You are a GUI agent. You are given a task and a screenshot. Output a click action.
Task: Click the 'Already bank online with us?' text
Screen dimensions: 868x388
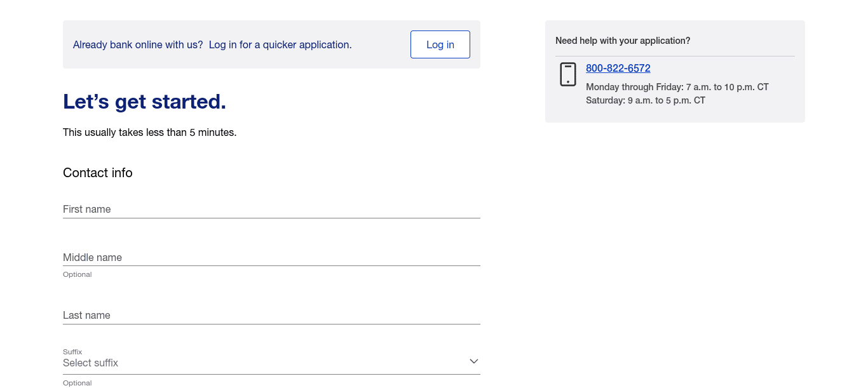coord(137,44)
